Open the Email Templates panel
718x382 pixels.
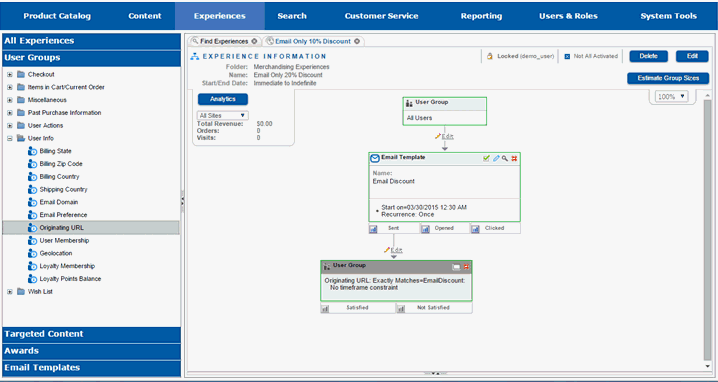pyautogui.click(x=92, y=368)
